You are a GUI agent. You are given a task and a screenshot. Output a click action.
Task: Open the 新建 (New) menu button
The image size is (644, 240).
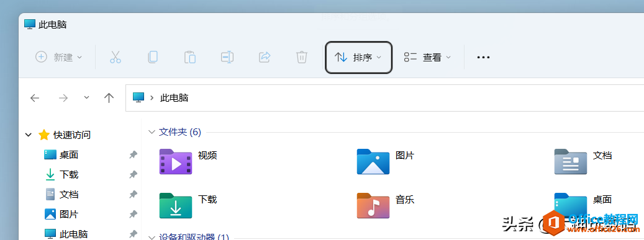[59, 57]
